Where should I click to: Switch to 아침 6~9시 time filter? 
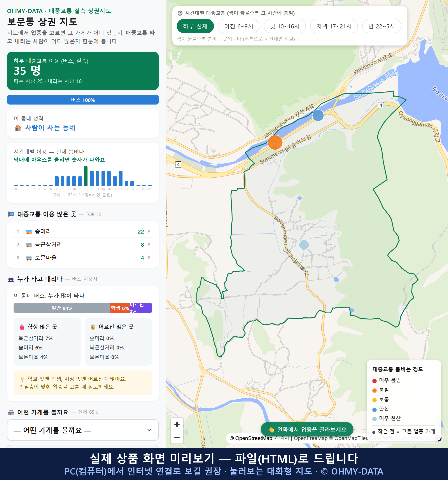tap(238, 26)
